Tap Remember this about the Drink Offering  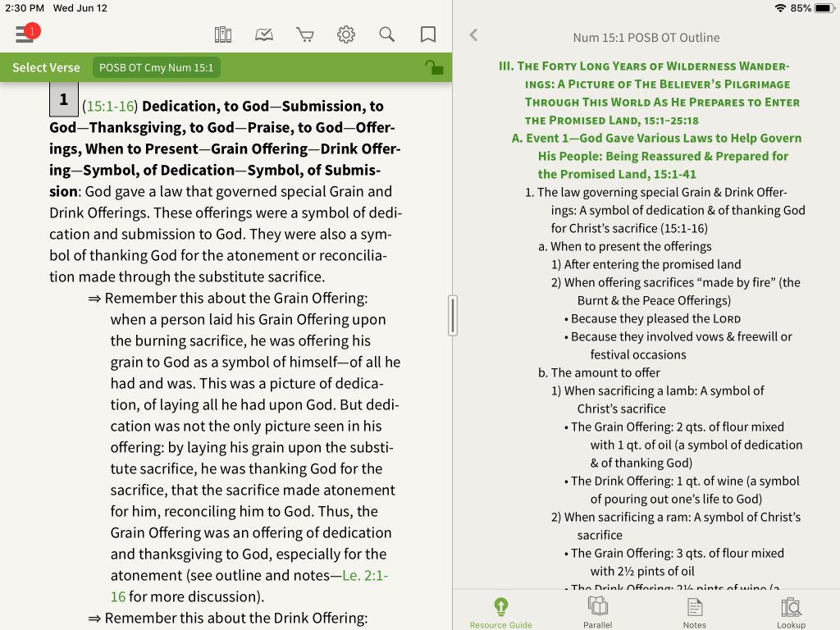pyautogui.click(x=228, y=619)
